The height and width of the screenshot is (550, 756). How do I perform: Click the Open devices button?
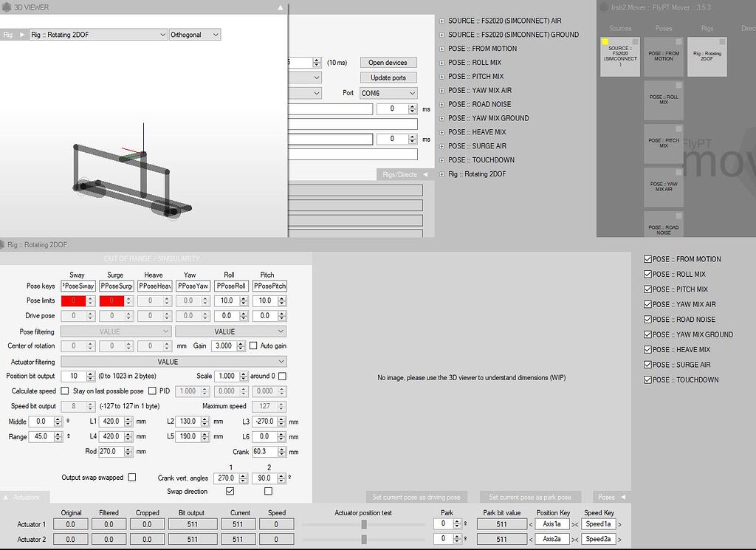click(x=388, y=62)
